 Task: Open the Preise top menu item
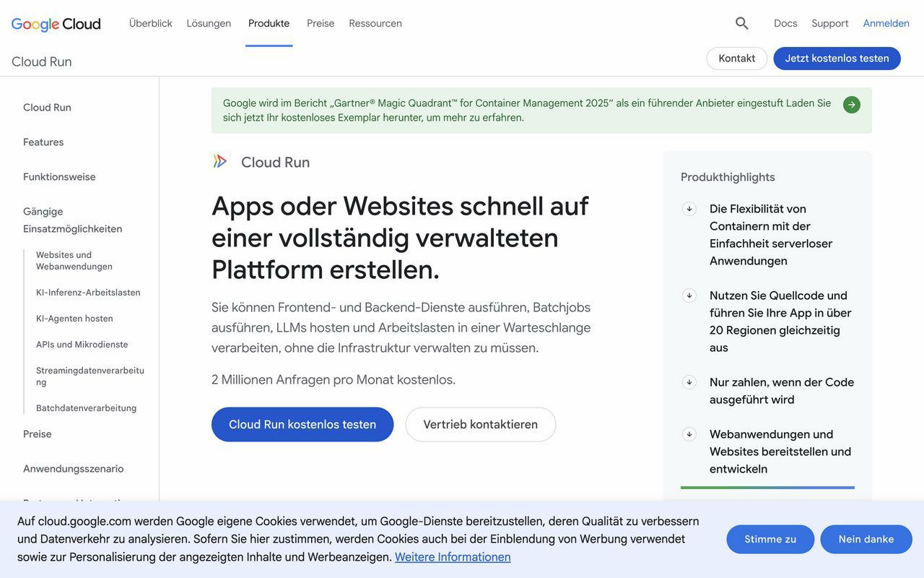(321, 23)
